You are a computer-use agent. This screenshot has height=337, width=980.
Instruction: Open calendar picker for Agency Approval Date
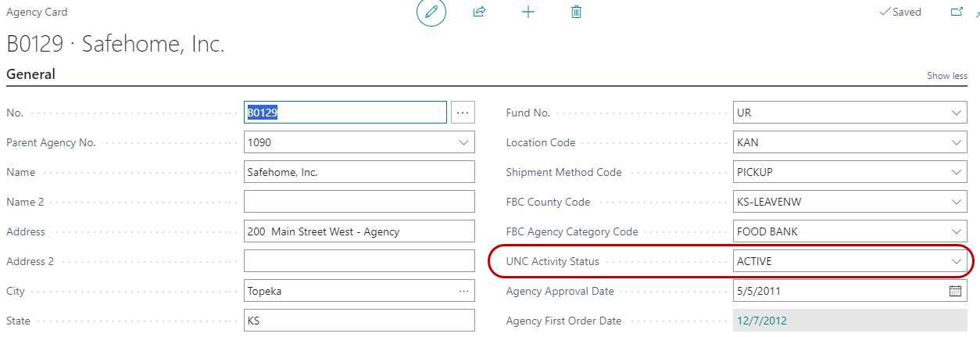(955, 291)
